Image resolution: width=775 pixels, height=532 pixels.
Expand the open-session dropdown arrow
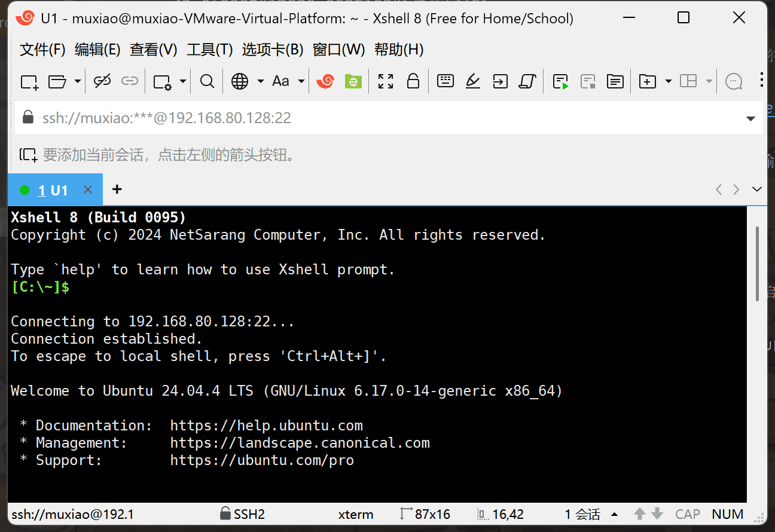click(x=77, y=81)
